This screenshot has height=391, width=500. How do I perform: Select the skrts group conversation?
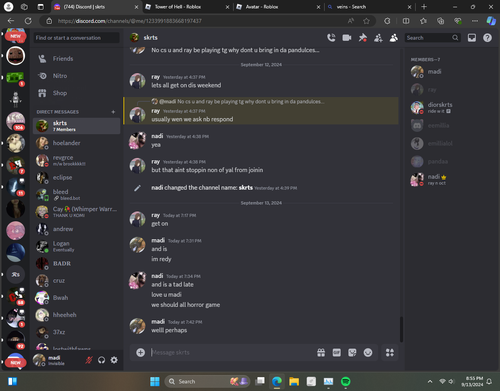click(77, 126)
